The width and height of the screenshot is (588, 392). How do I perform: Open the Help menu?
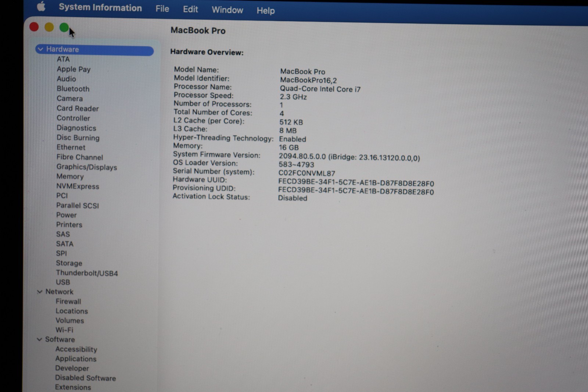pos(265,11)
